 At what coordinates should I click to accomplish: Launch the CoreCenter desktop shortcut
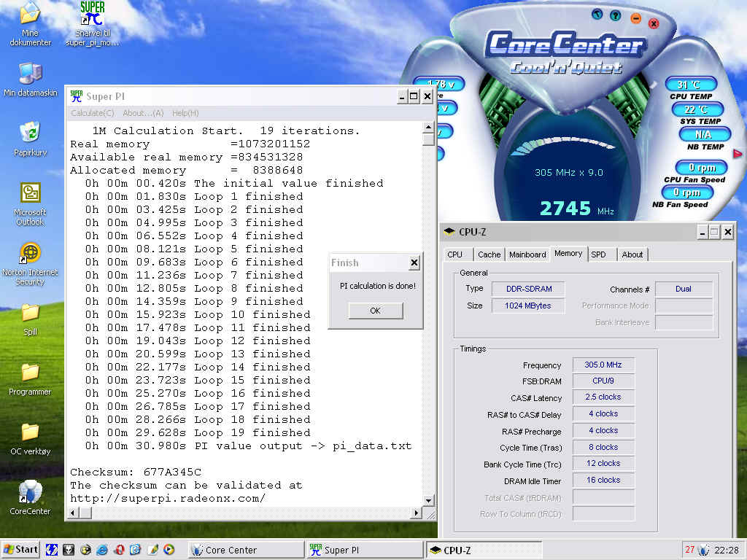[x=30, y=497]
